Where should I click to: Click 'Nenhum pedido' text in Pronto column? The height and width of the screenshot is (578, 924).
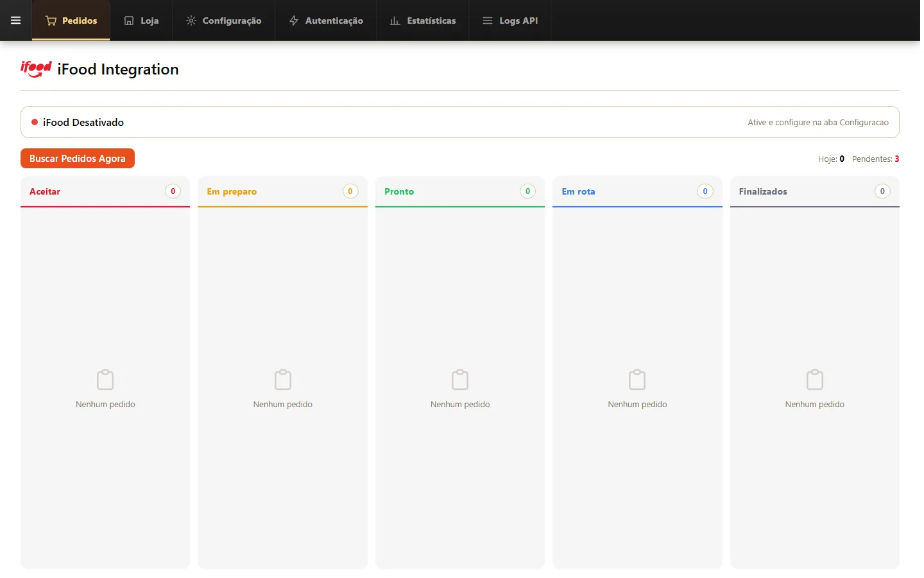(x=460, y=404)
